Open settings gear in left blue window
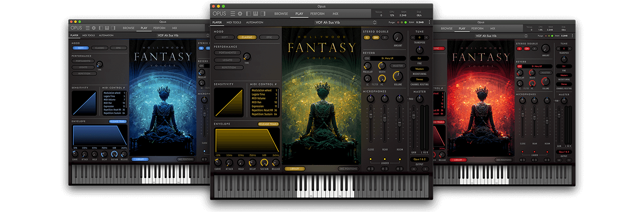Viewport: 644px width, 212px height. coord(94,28)
